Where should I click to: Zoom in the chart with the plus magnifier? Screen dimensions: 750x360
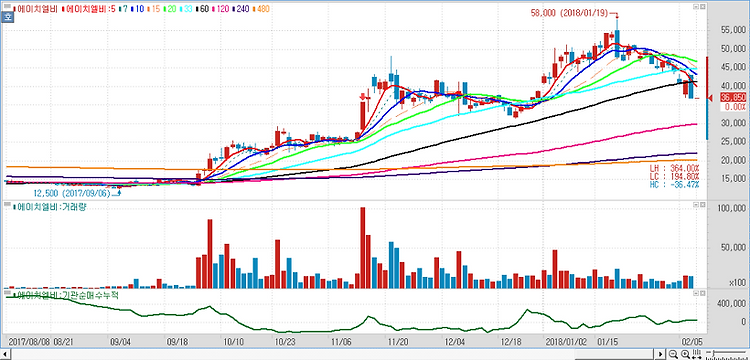684,354
